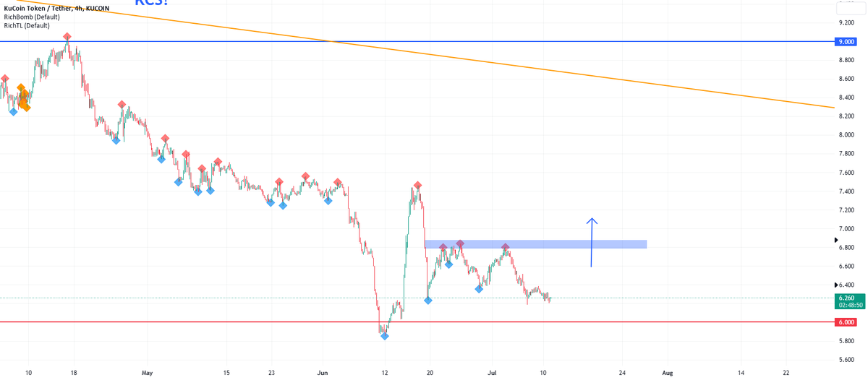Click the 7.000 price axis label
Screen dimensions: 868x380
pyautogui.click(x=846, y=229)
